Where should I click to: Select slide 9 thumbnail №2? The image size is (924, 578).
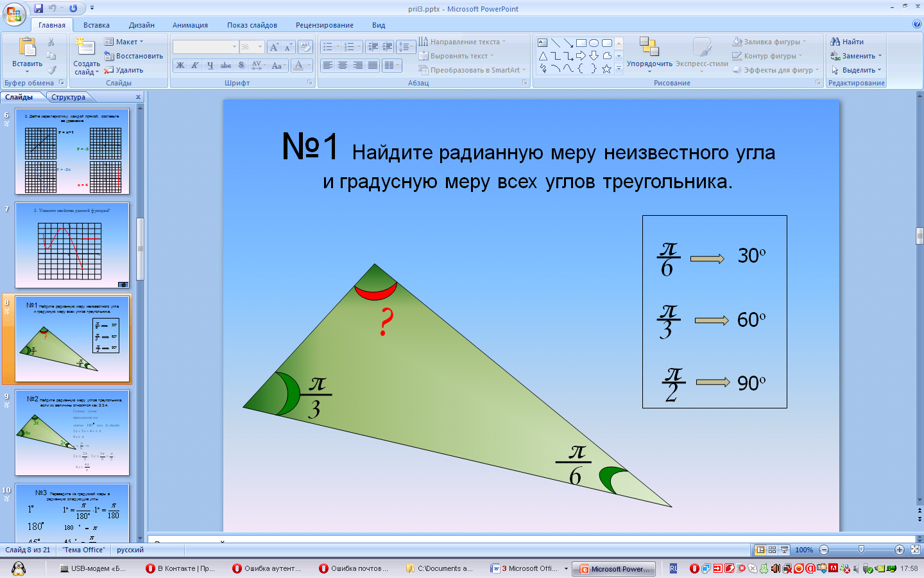pos(72,433)
